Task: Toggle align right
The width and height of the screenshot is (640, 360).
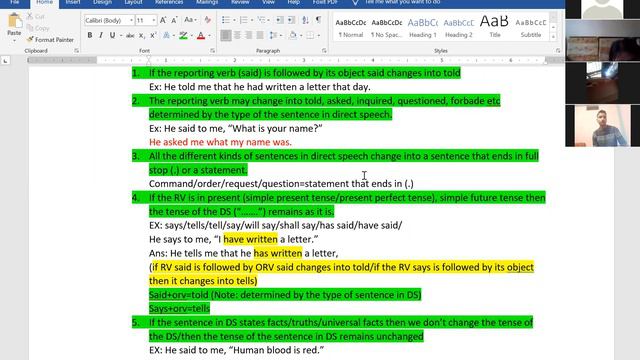Action: [249, 36]
